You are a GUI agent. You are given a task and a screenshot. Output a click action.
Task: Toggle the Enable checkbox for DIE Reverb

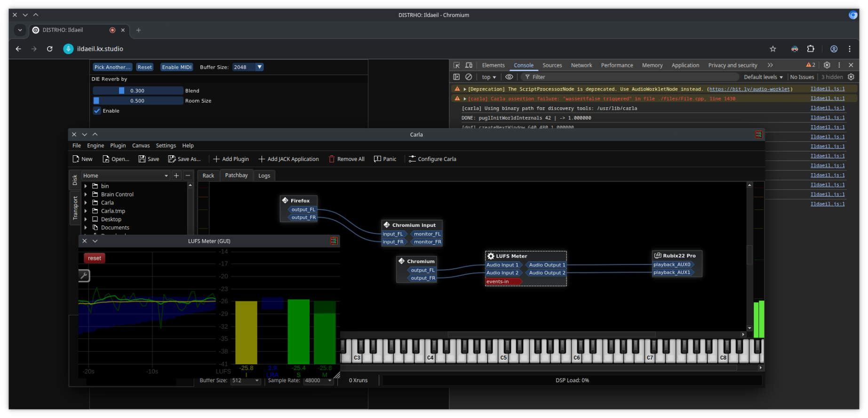click(97, 111)
